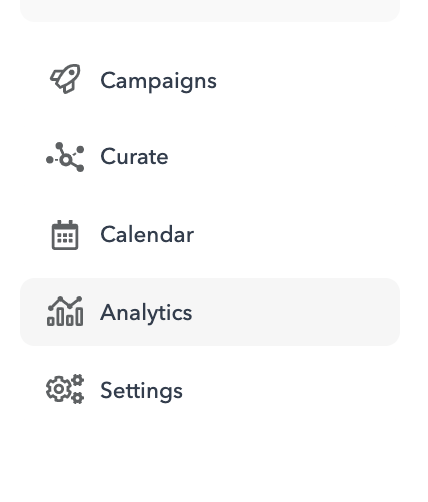This screenshot has width=428, height=502.
Task: Click the rocket icon for Campaigns
Action: tap(65, 79)
